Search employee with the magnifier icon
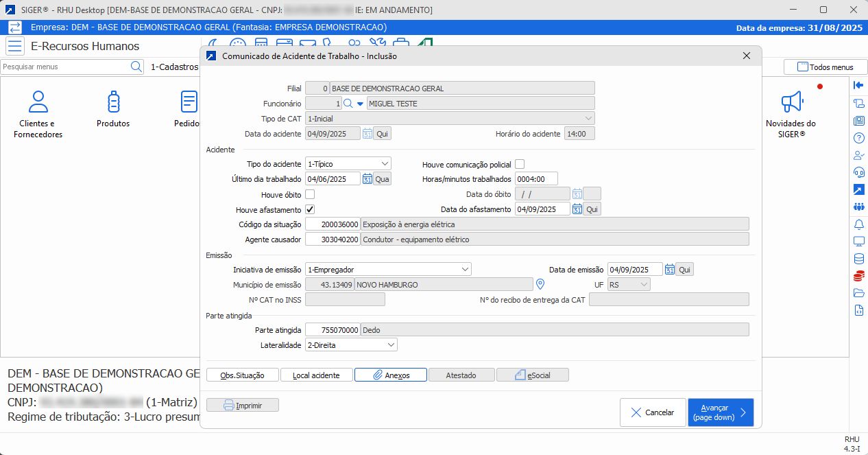The height and width of the screenshot is (455, 868). point(348,104)
